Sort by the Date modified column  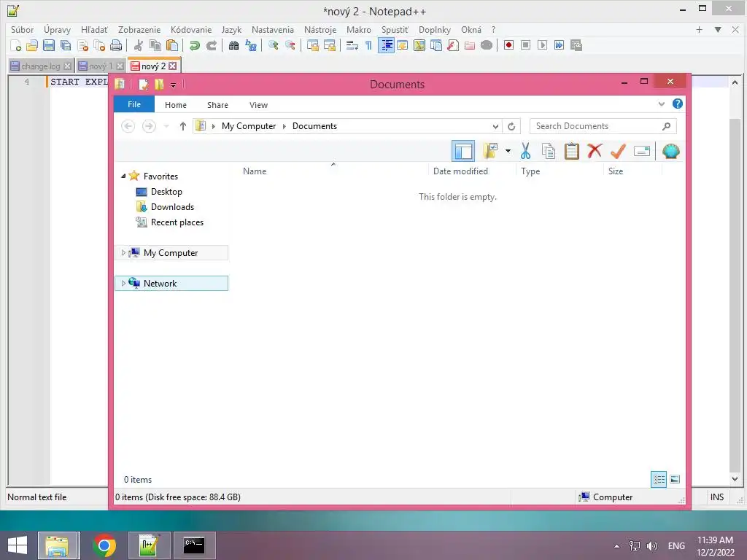(x=460, y=171)
